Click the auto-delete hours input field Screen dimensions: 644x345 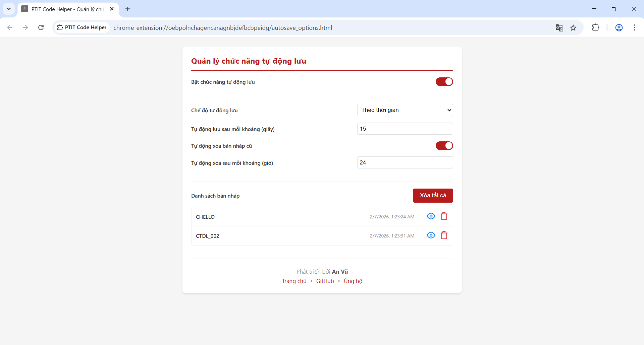405,163
